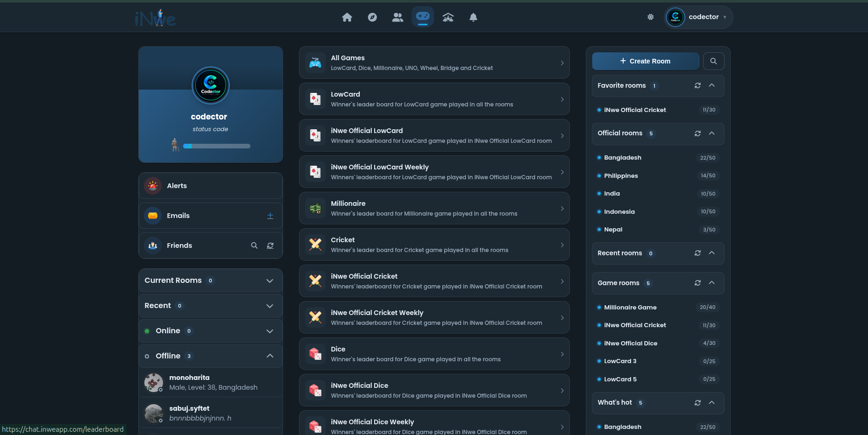This screenshot has height=435, width=868.
Task: Refresh the Friends list
Action: [x=270, y=246]
